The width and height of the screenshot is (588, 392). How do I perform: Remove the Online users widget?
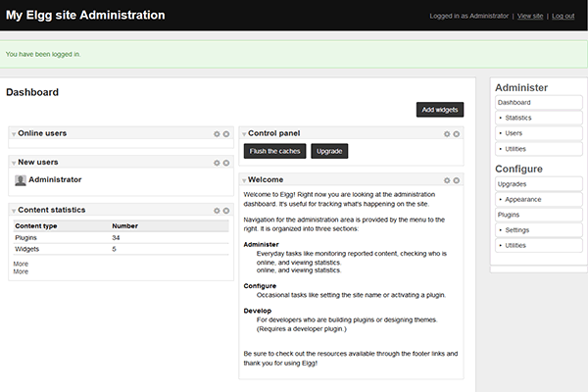(226, 133)
